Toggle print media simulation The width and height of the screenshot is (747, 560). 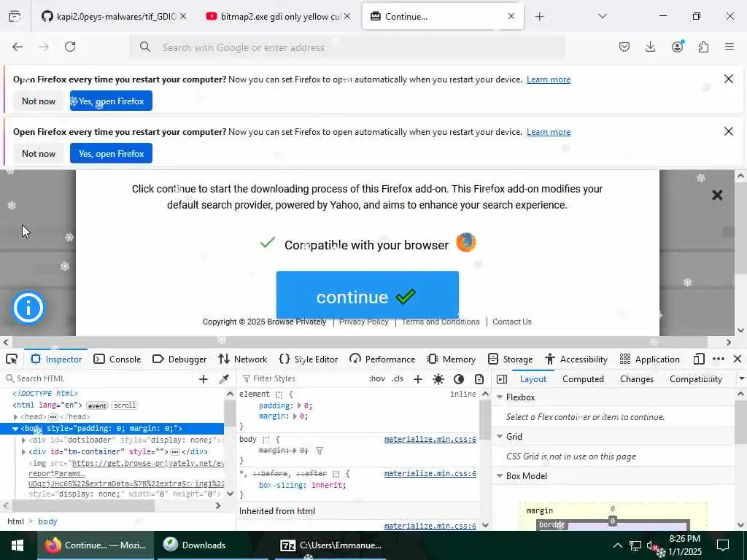coord(479,379)
